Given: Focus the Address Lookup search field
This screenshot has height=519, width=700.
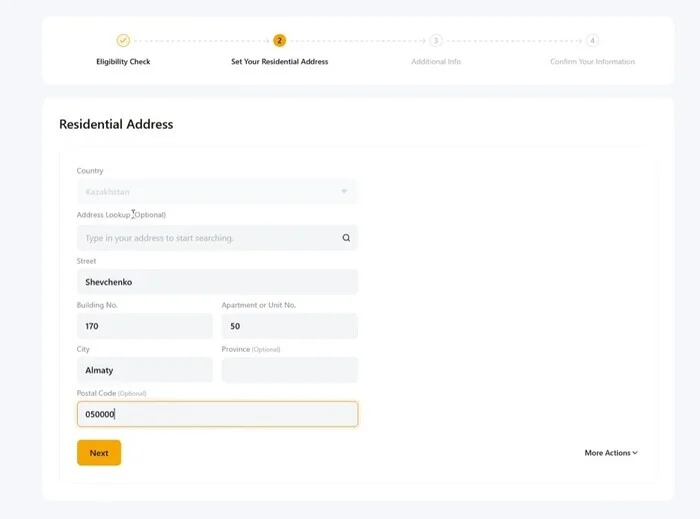Looking at the screenshot, I should click(x=205, y=238).
